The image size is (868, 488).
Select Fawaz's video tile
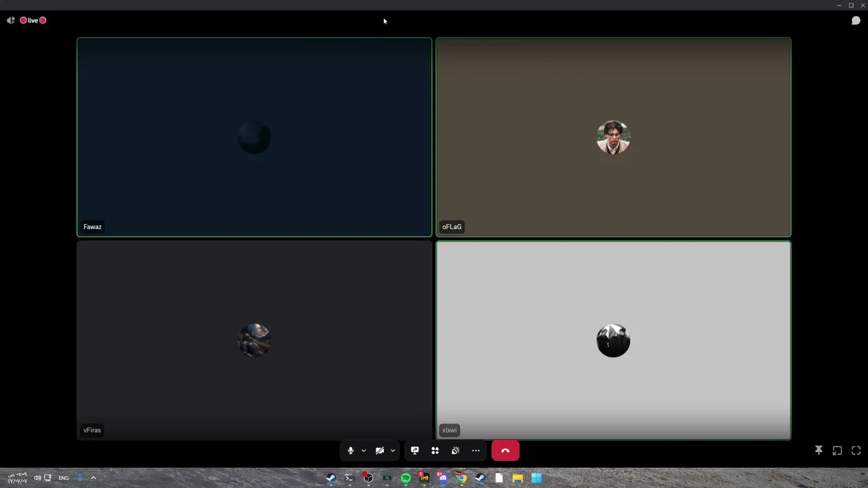(254, 137)
